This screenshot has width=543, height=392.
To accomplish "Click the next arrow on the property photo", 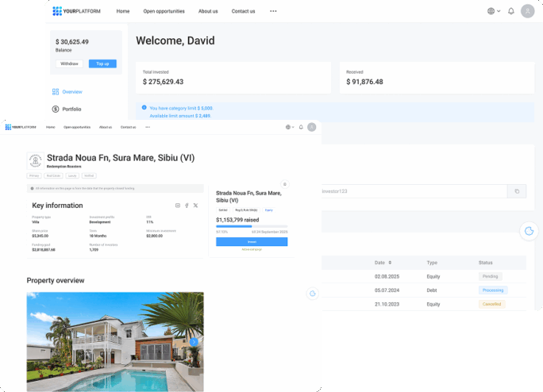I will point(194,342).
